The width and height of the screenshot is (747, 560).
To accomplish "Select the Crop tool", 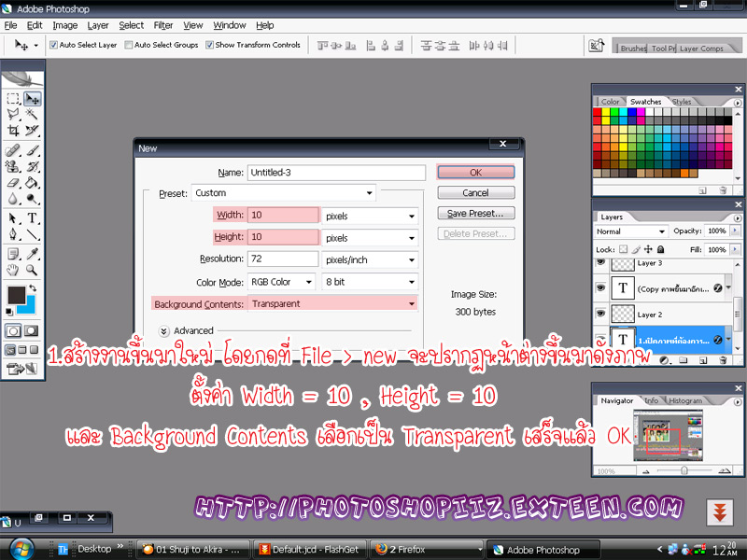I will click(13, 130).
